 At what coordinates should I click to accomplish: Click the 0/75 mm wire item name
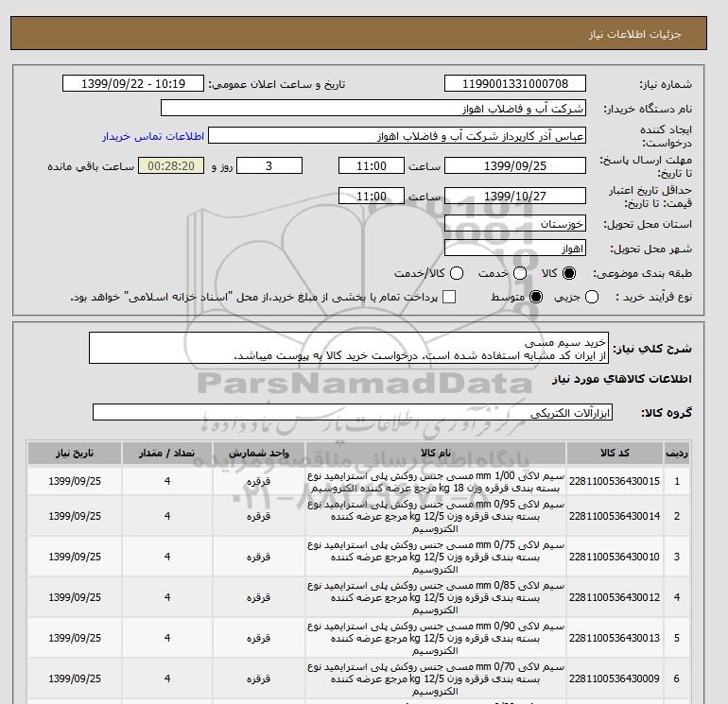click(436, 557)
